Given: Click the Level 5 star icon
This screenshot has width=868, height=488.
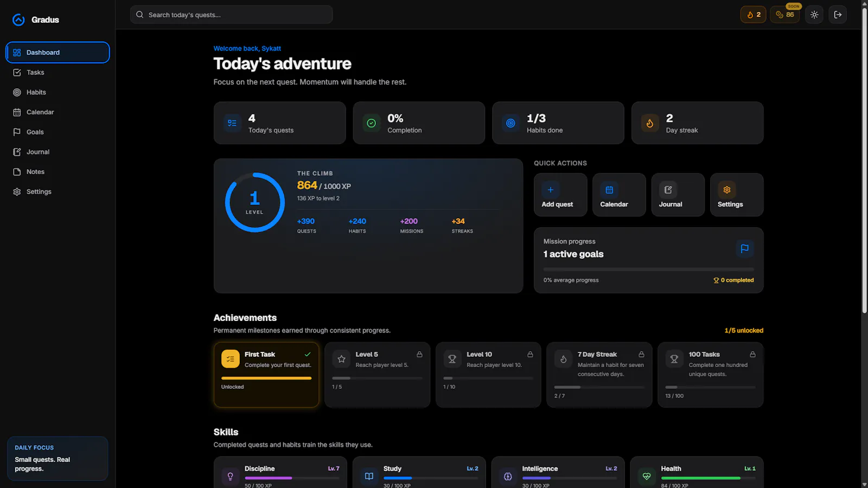Looking at the screenshot, I should 341,359.
